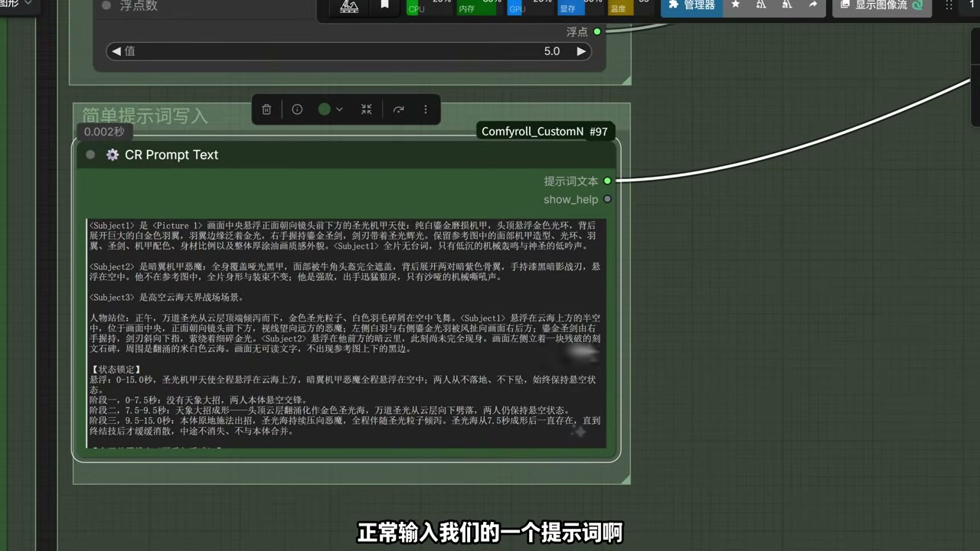Click the share arrow icon in top bar
The width and height of the screenshot is (980, 551).
pyautogui.click(x=812, y=5)
